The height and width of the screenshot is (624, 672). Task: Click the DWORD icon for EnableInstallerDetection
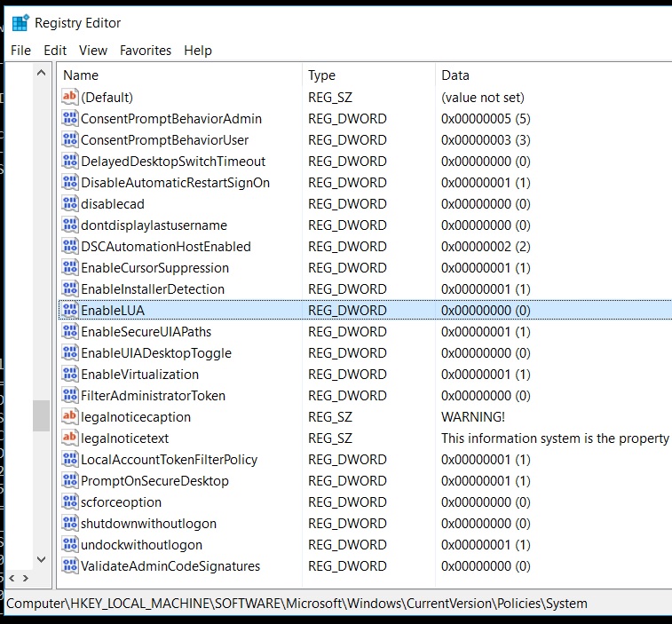pos(70,288)
